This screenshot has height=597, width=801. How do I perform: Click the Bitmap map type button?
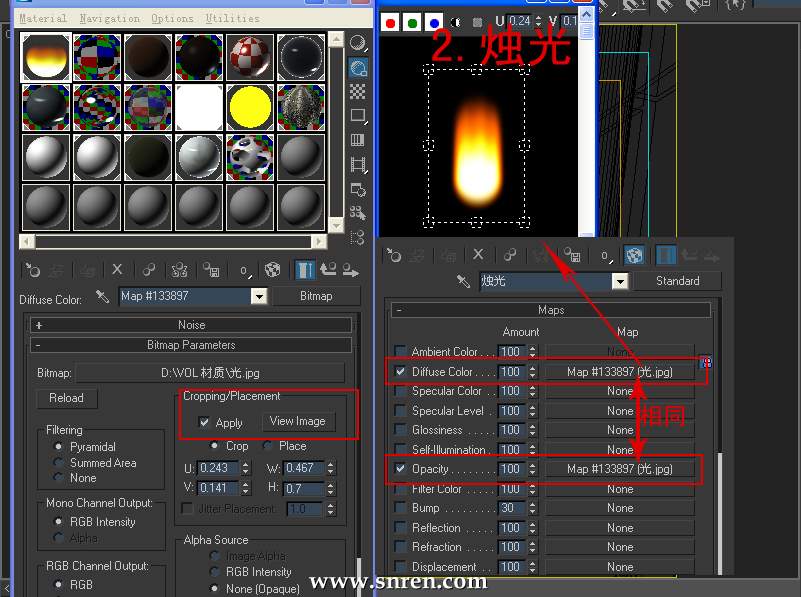(316, 296)
